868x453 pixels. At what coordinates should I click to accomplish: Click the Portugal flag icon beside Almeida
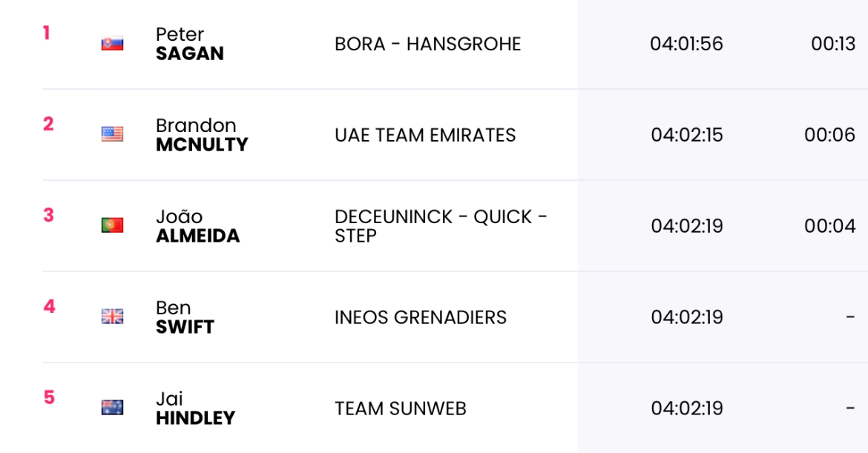pyautogui.click(x=112, y=225)
